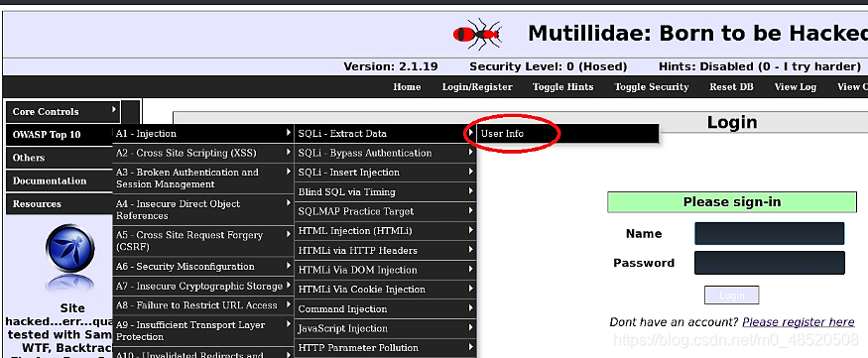Click the Login button
The height and width of the screenshot is (358, 868).
point(731,296)
